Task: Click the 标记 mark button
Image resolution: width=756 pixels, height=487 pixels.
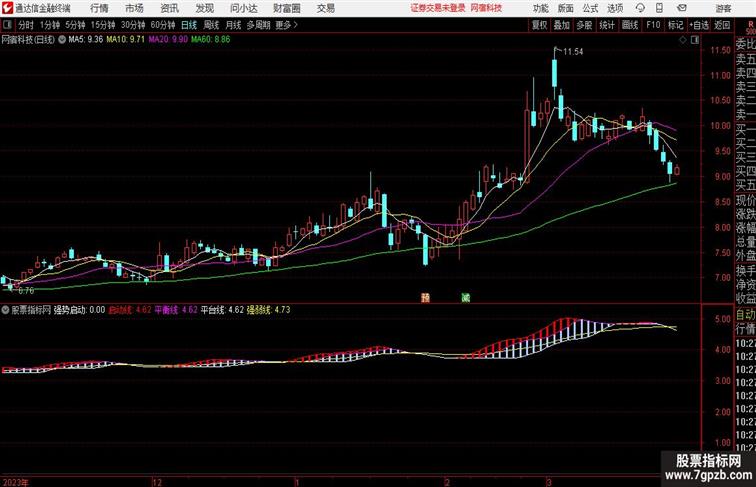Action: coord(675,25)
